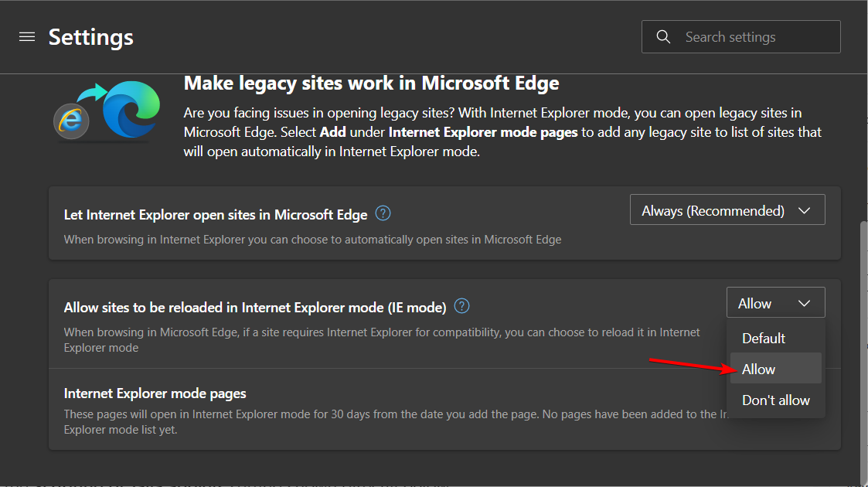Image resolution: width=868 pixels, height=487 pixels.
Task: Click help icon beside IE mode reload setting
Action: tap(461, 306)
